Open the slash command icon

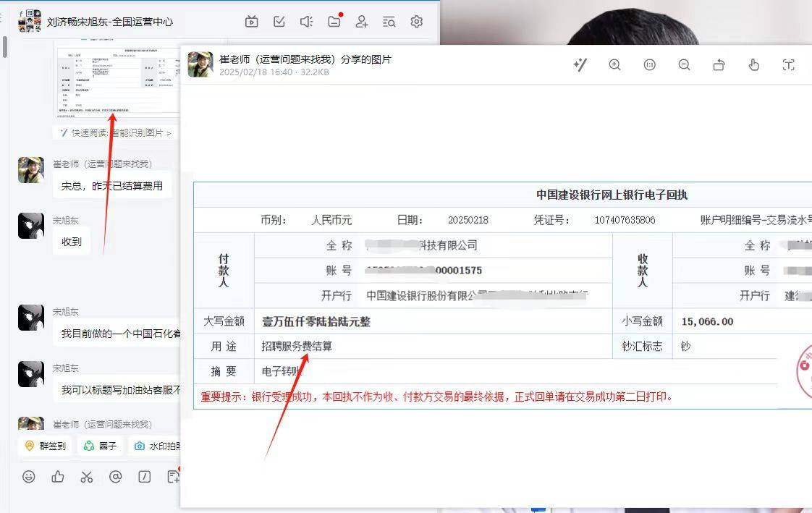(x=145, y=477)
